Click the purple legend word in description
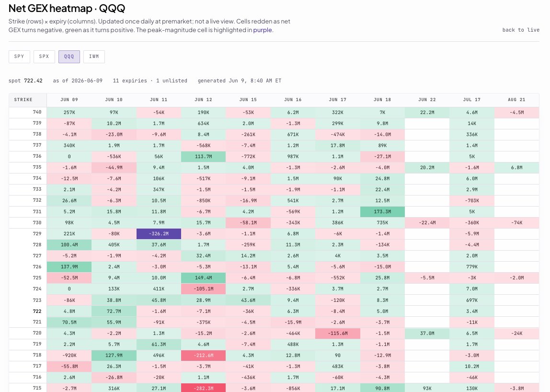This screenshot has width=550, height=392. tap(263, 30)
